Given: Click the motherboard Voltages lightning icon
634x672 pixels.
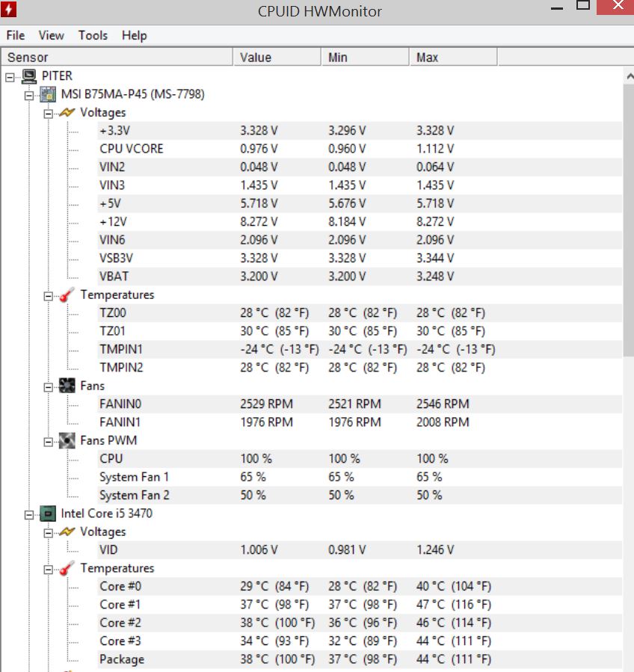Looking at the screenshot, I should click(67, 113).
